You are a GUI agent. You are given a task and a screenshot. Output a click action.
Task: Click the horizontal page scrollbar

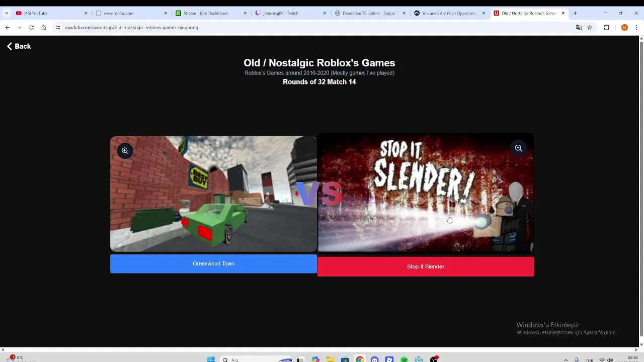pos(319,350)
